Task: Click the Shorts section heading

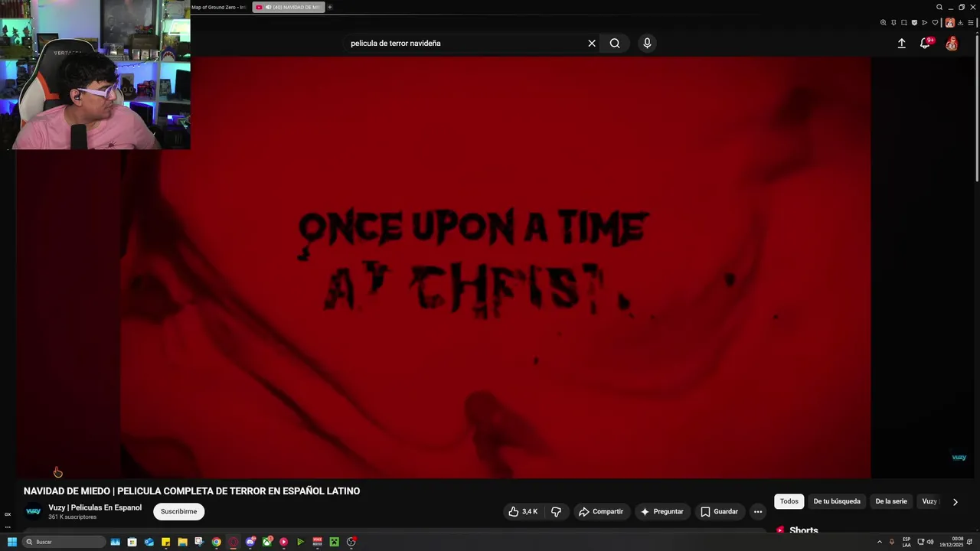Action: point(804,530)
